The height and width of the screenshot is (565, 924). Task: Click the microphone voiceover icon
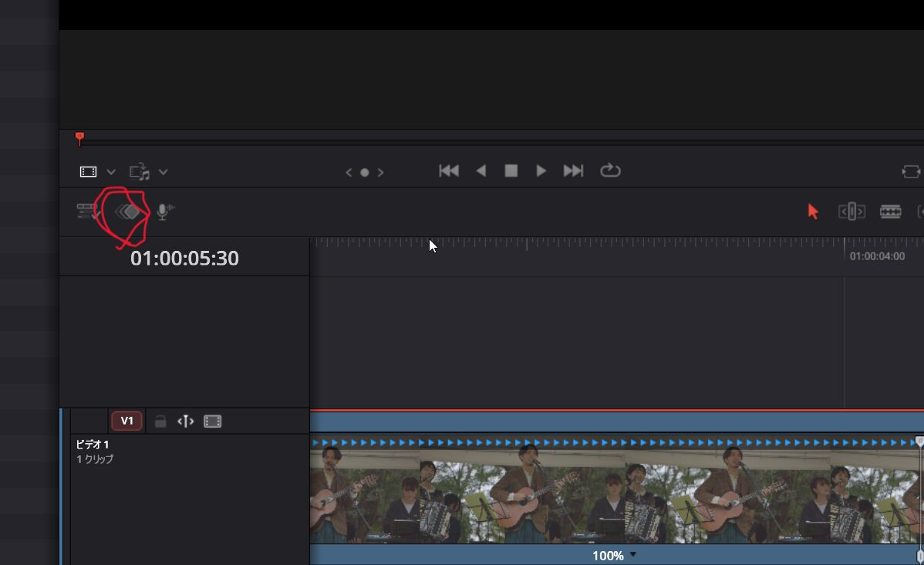tap(164, 211)
